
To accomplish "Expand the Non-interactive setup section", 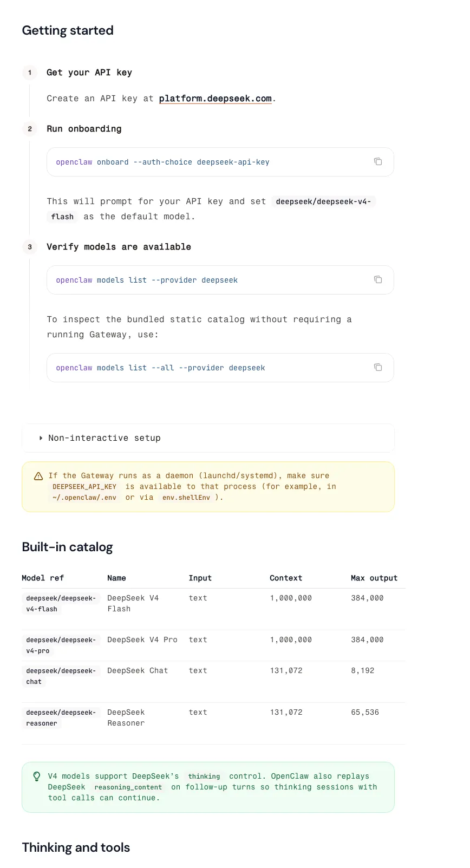I will [x=208, y=438].
